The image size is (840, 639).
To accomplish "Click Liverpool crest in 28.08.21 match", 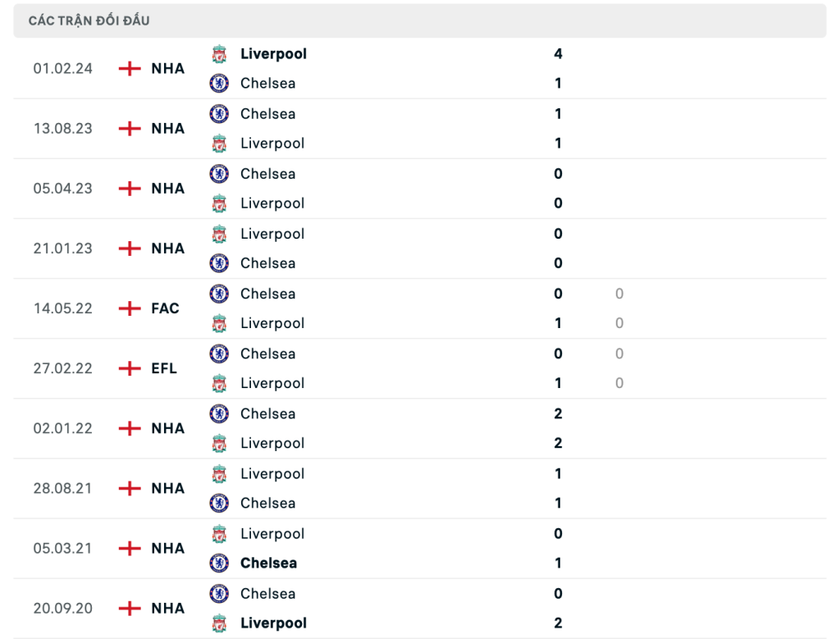I will 219,474.
